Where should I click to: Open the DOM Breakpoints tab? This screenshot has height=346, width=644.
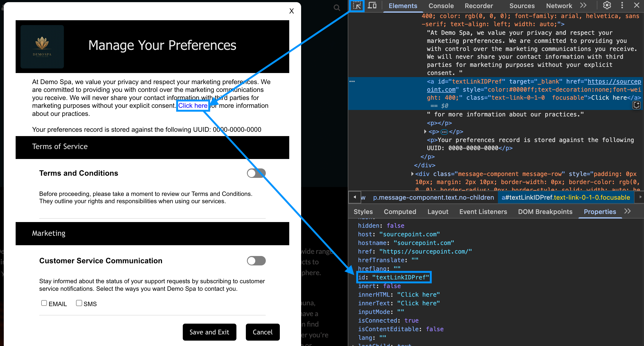[x=545, y=212]
